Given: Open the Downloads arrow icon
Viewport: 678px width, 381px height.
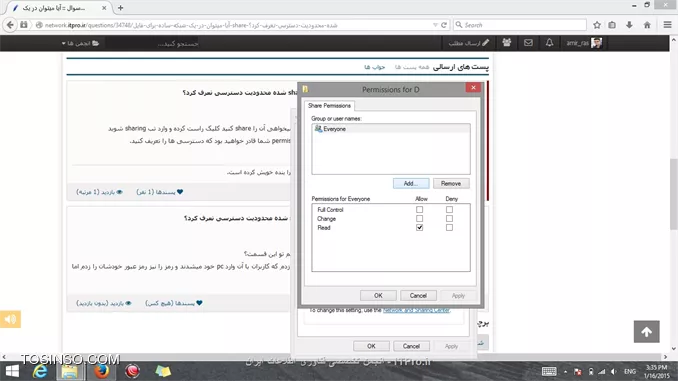Looking at the screenshot, I should (629, 25).
